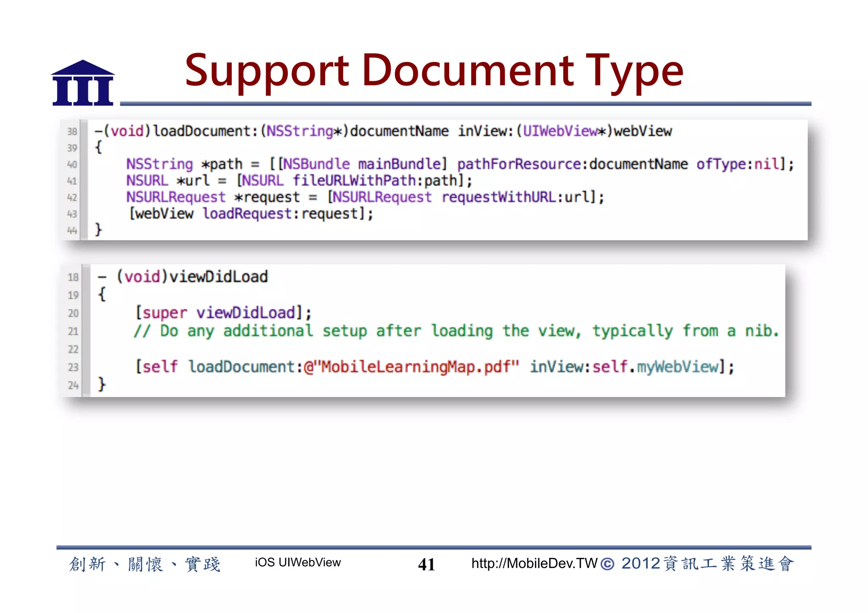Click the '創新、關懷、實踐' footer slogan
This screenshot has height=613, width=868.
pyautogui.click(x=145, y=564)
